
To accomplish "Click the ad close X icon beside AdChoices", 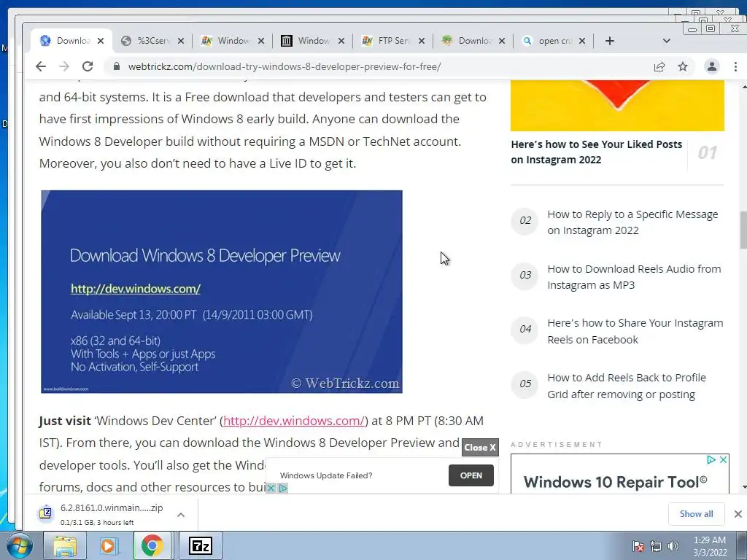I will (x=271, y=488).
